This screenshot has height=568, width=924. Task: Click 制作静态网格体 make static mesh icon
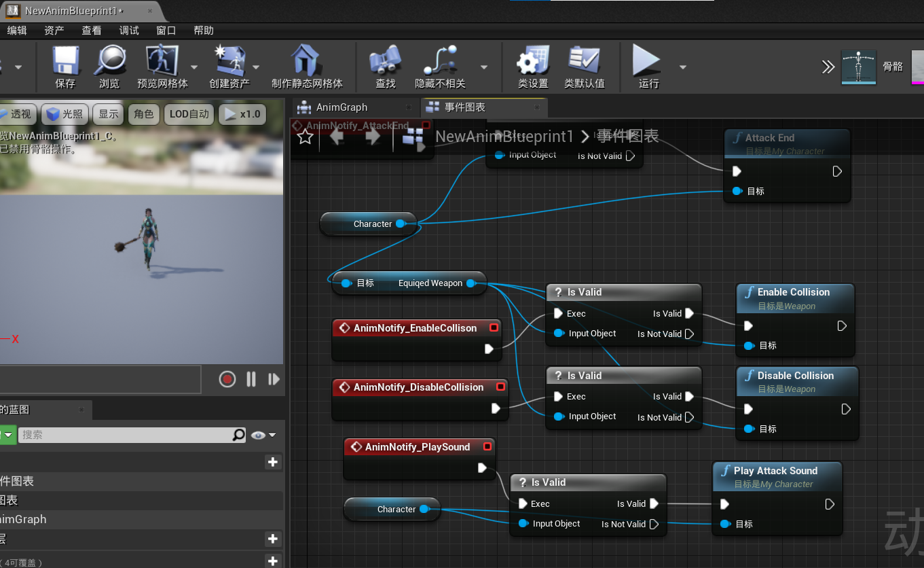[307, 67]
